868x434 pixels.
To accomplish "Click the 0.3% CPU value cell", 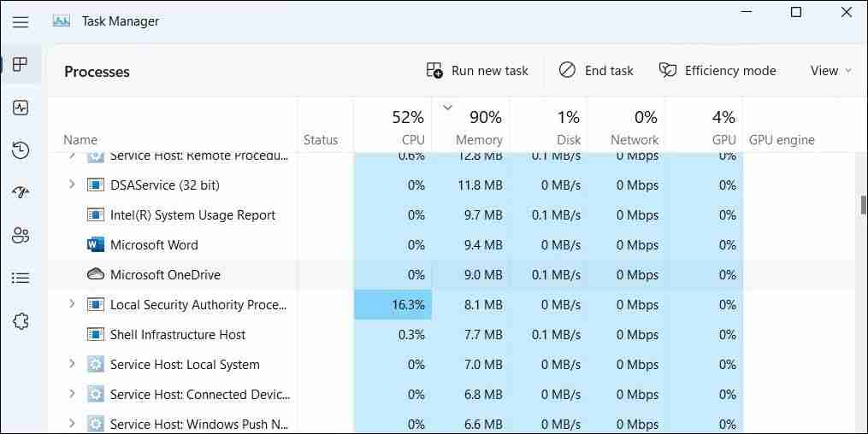I will click(x=393, y=335).
